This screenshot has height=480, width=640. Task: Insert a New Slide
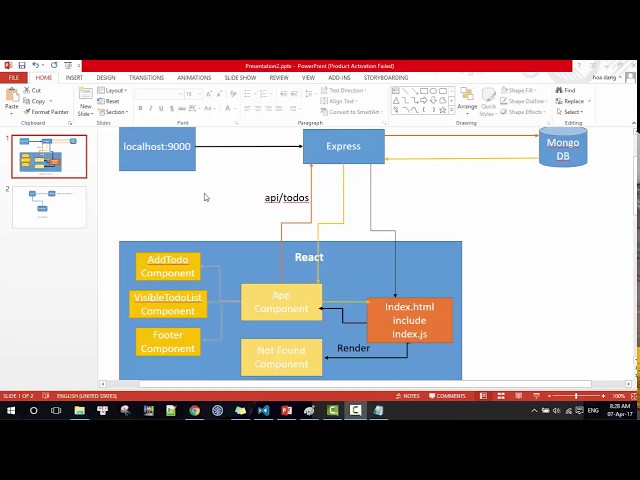tap(86, 101)
